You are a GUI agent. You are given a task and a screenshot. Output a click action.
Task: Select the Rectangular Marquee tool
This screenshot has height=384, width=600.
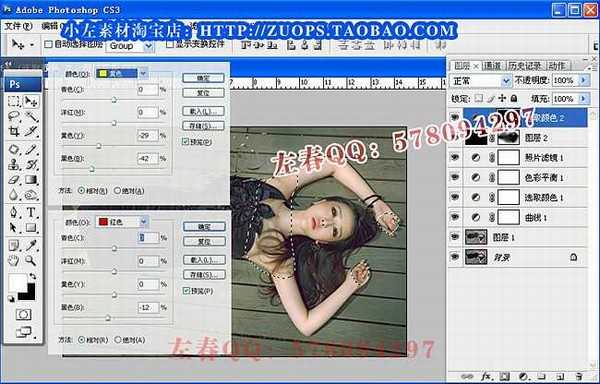click(x=14, y=101)
